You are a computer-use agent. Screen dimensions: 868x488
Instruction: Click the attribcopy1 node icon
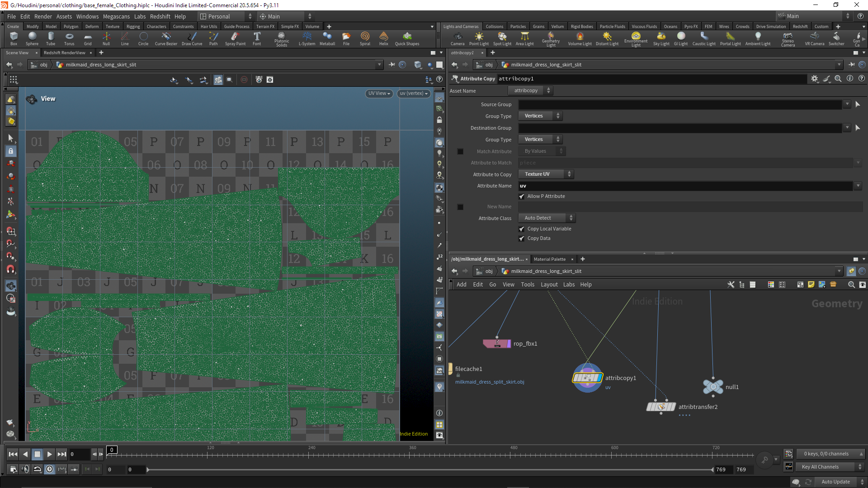(x=587, y=378)
